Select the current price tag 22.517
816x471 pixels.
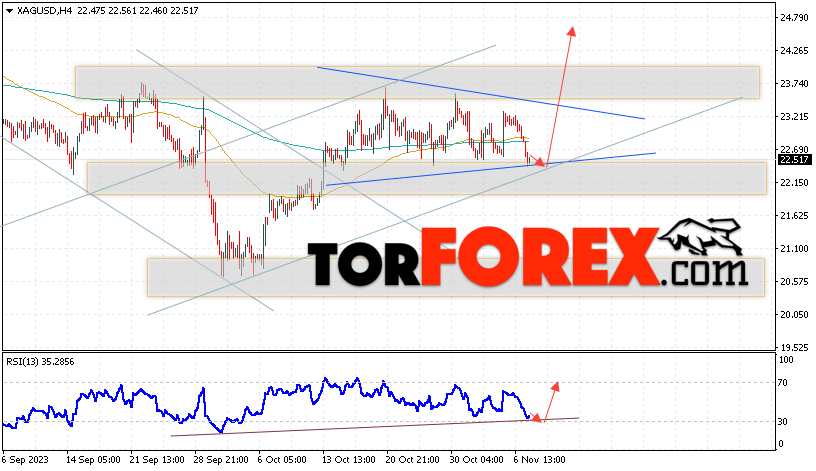coord(794,160)
